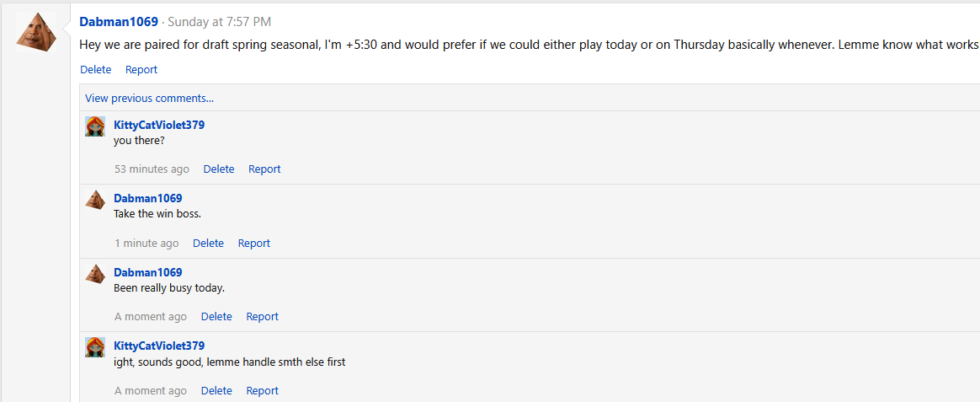Delete the main post about draft spring seasonal
This screenshot has width=980, height=402.
tap(95, 70)
